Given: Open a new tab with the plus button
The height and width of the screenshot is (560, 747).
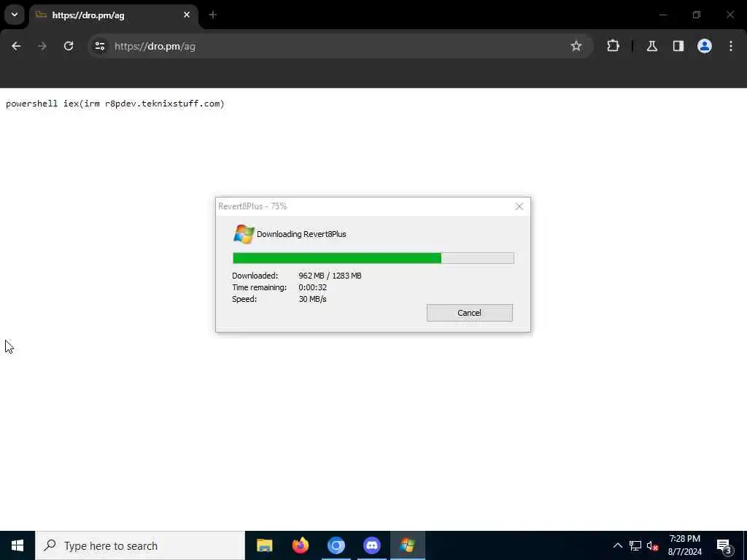Looking at the screenshot, I should pos(213,15).
